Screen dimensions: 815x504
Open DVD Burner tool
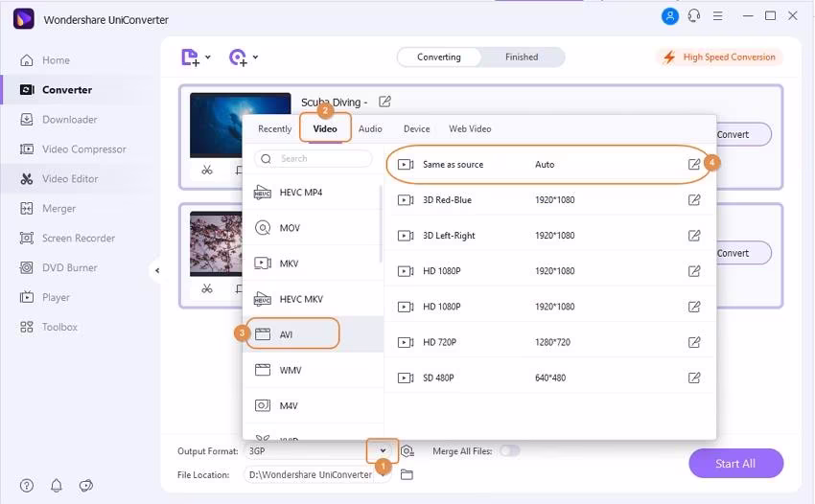(58, 267)
